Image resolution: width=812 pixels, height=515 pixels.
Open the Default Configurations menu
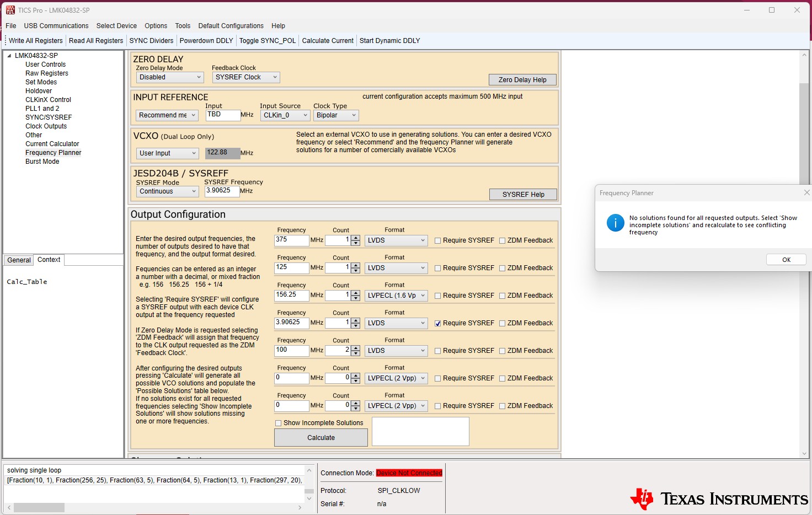pyautogui.click(x=231, y=26)
